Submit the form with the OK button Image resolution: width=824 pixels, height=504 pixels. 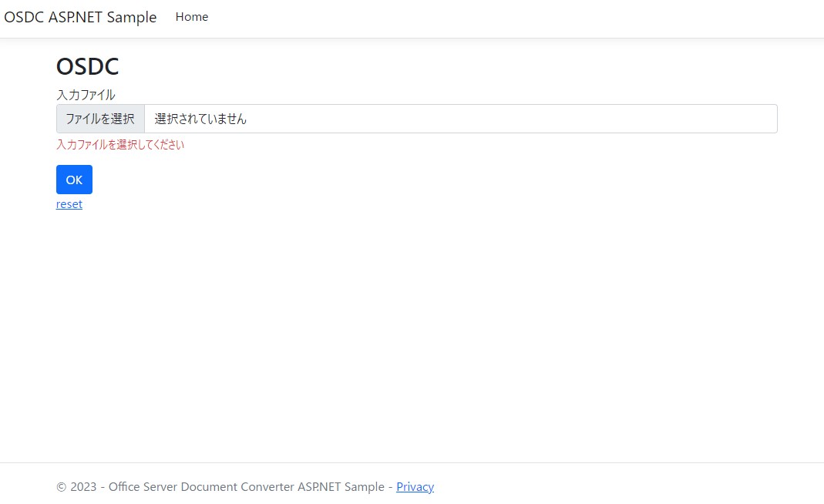74,180
